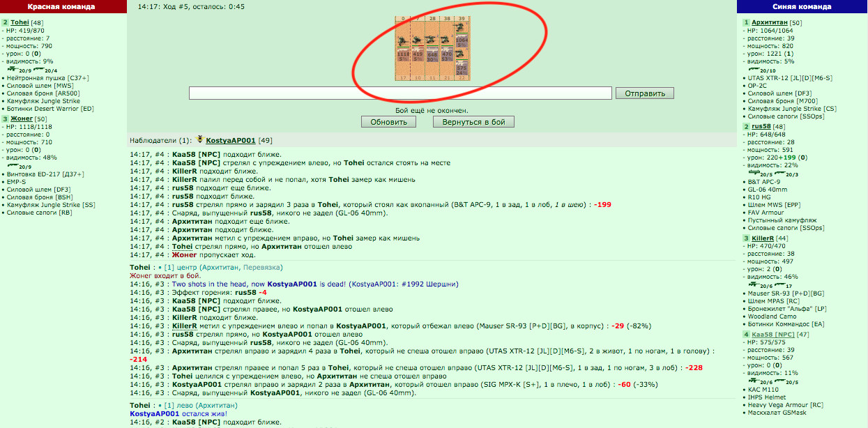Image resolution: width=868 pixels, height=428 pixels.
Task: Click the observer badge icon beside KostyaAP001
Action: (x=199, y=140)
